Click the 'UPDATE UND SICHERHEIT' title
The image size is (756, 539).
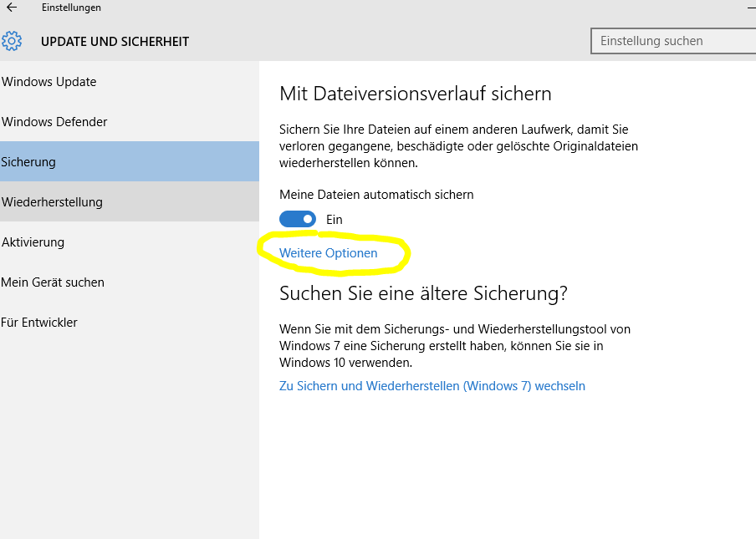(115, 42)
